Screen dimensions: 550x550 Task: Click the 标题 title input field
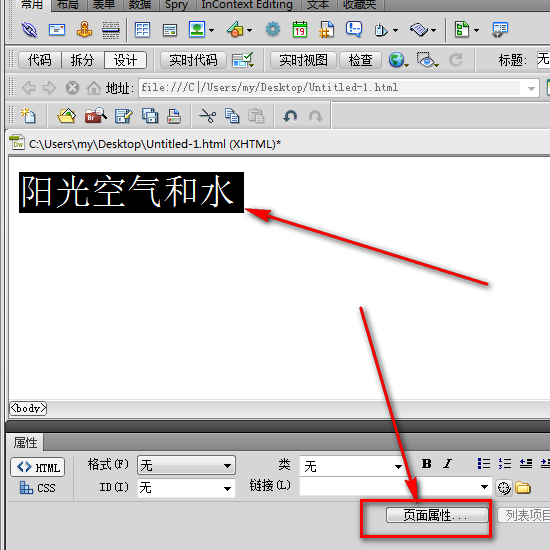point(543,60)
